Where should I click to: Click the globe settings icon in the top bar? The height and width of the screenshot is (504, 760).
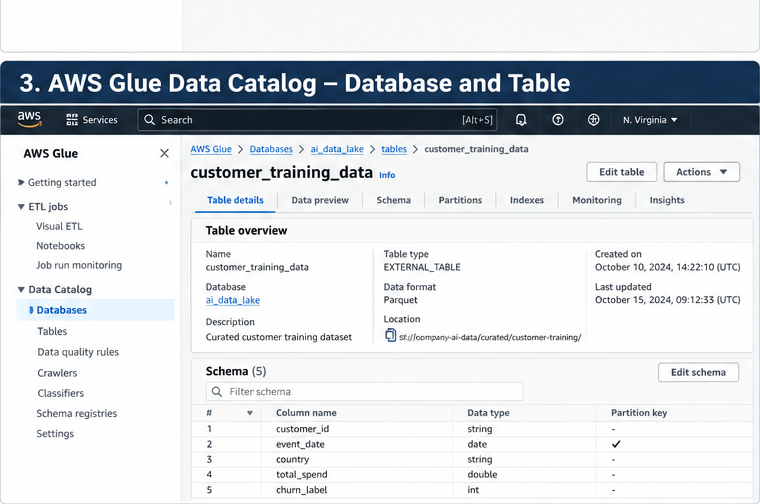[x=593, y=120]
